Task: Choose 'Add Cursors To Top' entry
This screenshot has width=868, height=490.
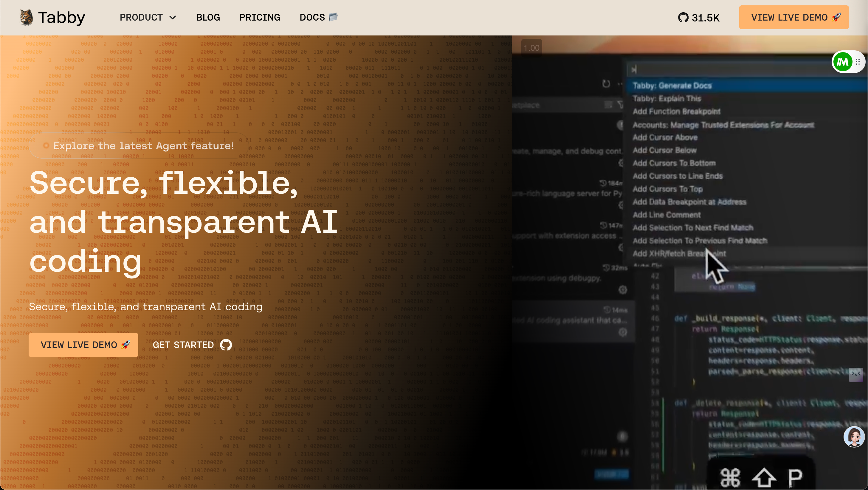Action: 747,189
